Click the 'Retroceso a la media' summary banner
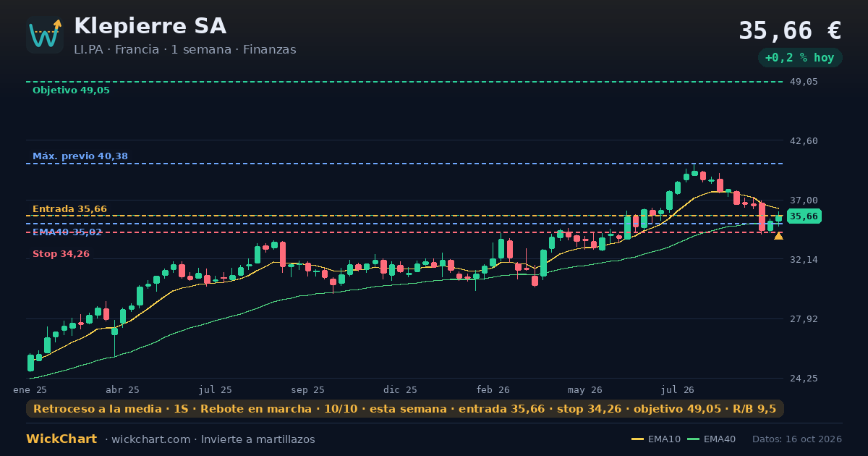Screen dimensions: 868x456 point(405,409)
